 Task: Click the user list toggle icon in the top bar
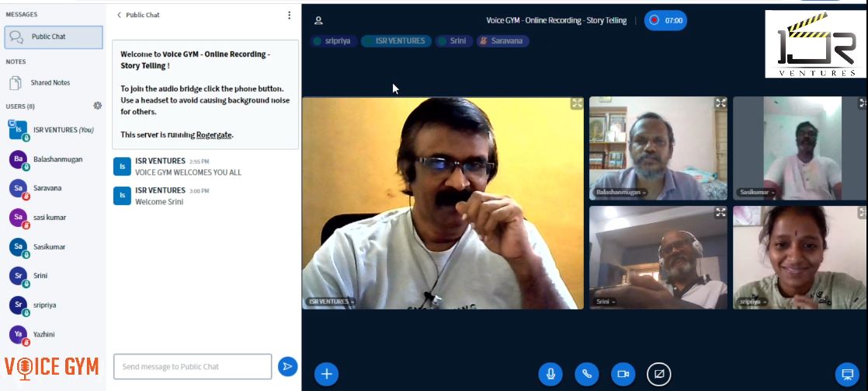[x=318, y=21]
